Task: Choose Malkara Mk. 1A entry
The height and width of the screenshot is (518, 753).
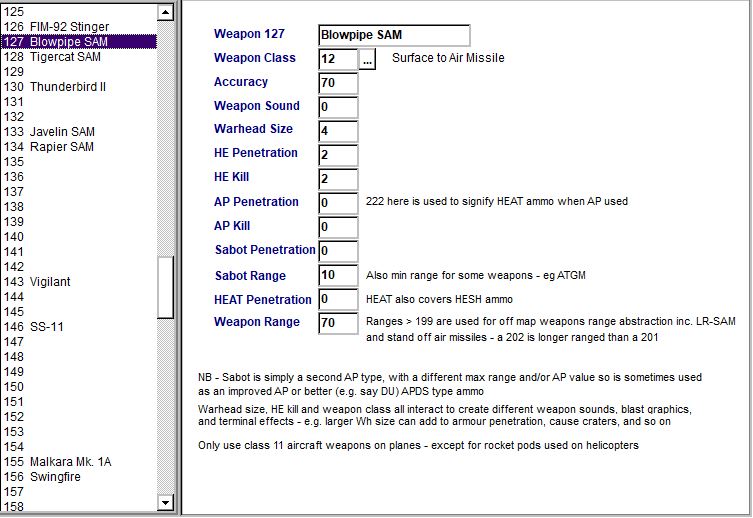Action: (x=69, y=462)
